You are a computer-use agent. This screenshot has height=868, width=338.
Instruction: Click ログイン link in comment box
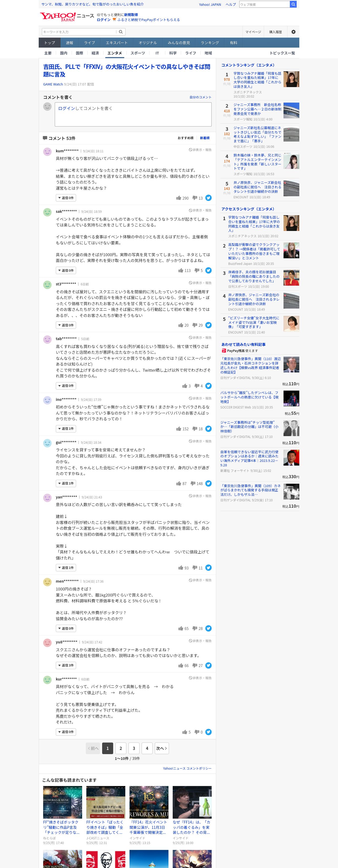pos(66,108)
